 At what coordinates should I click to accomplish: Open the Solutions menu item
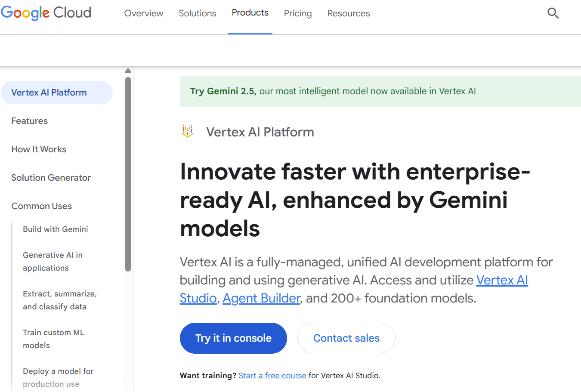click(x=198, y=13)
